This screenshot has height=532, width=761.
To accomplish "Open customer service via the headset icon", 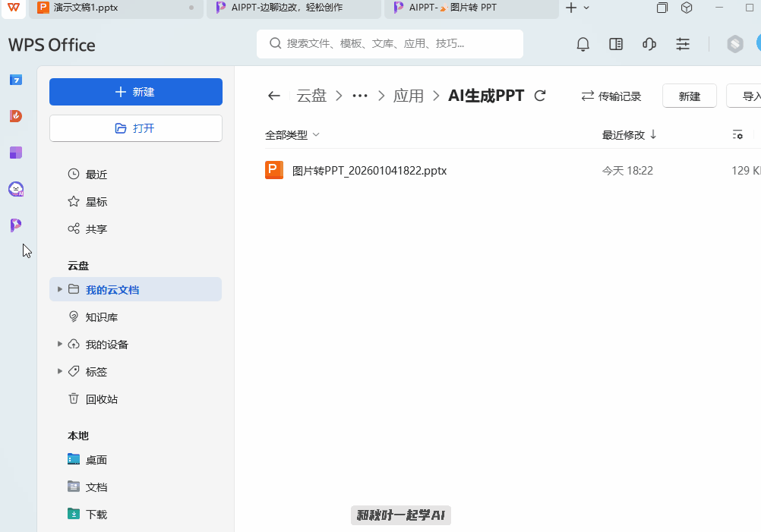I will (649, 44).
